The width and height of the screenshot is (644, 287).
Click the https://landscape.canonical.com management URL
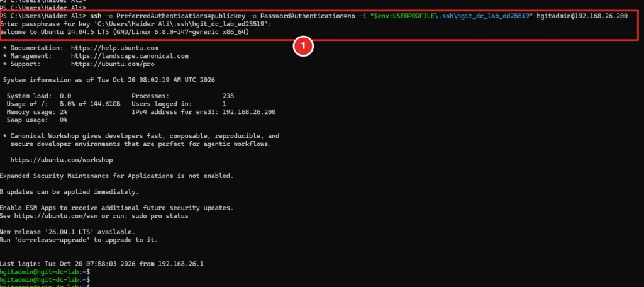tap(130, 56)
